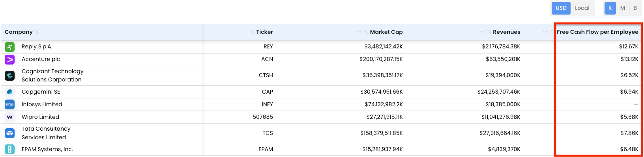Click the EPAM Systems logo icon
Image resolution: width=644 pixels, height=157 pixels.
click(x=9, y=149)
